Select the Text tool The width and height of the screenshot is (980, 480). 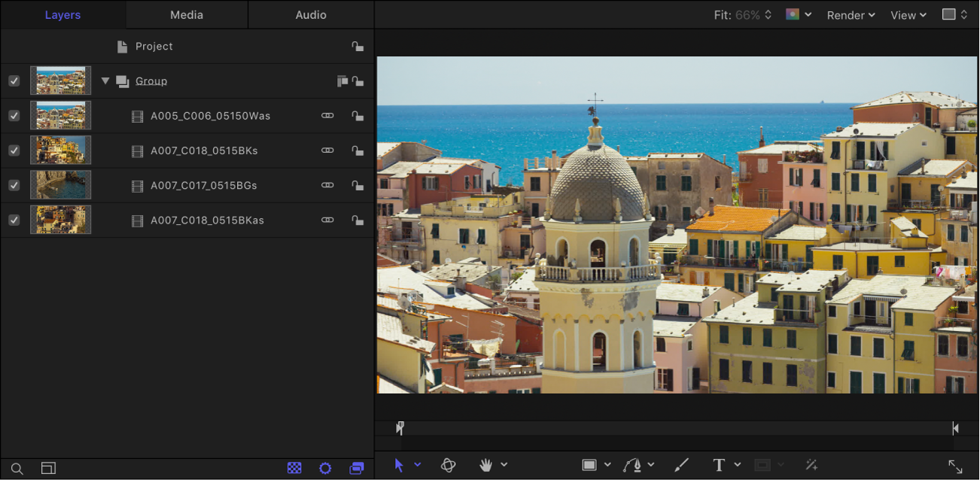(x=717, y=465)
